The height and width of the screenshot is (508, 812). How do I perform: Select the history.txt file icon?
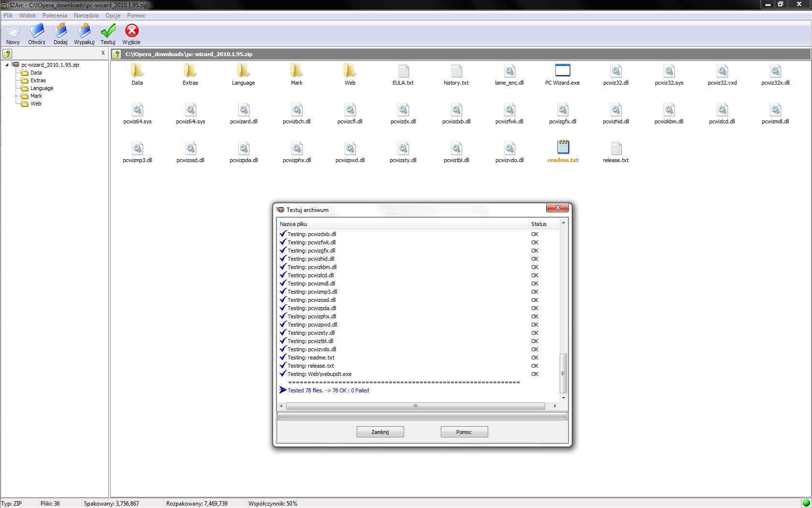(456, 71)
